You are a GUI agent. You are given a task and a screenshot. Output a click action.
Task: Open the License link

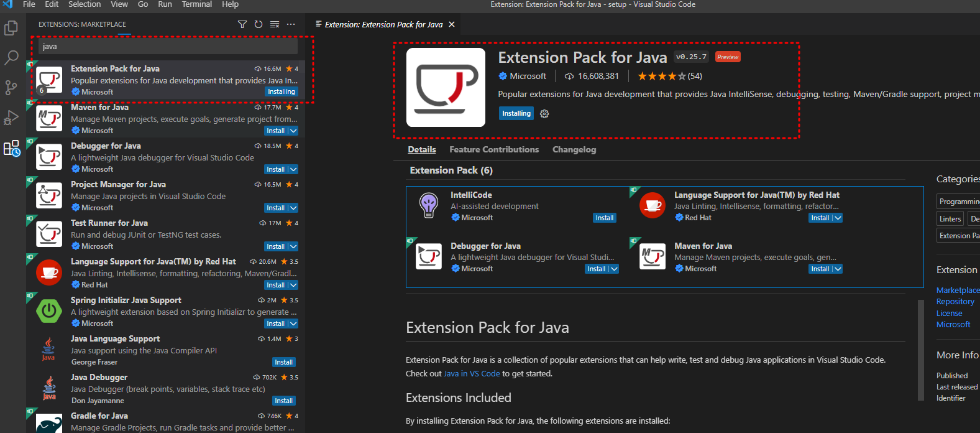coord(949,314)
